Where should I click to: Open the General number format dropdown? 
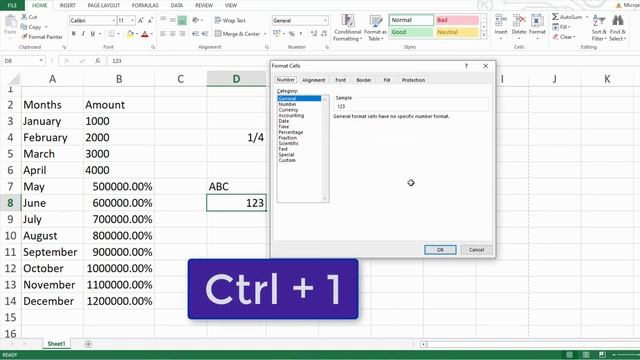tap(325, 20)
